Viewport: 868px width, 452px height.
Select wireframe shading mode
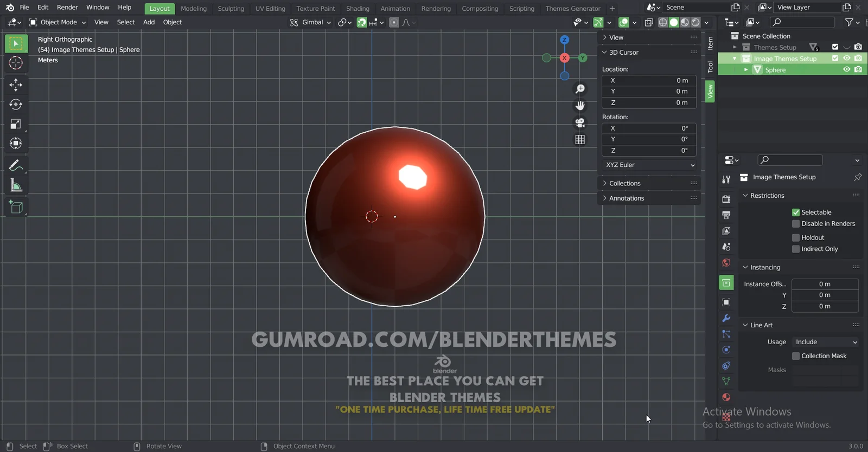pos(662,22)
